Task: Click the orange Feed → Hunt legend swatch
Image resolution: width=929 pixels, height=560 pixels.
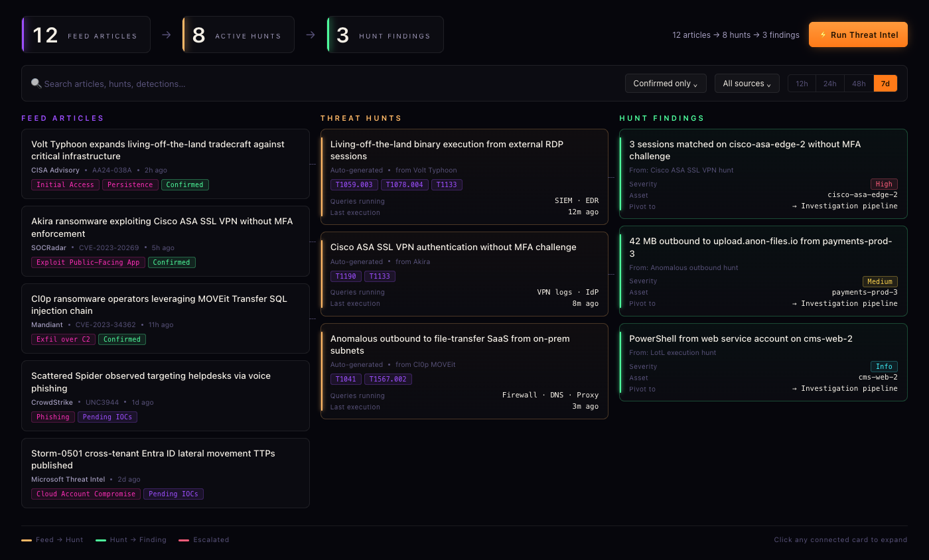Action: coord(27,540)
